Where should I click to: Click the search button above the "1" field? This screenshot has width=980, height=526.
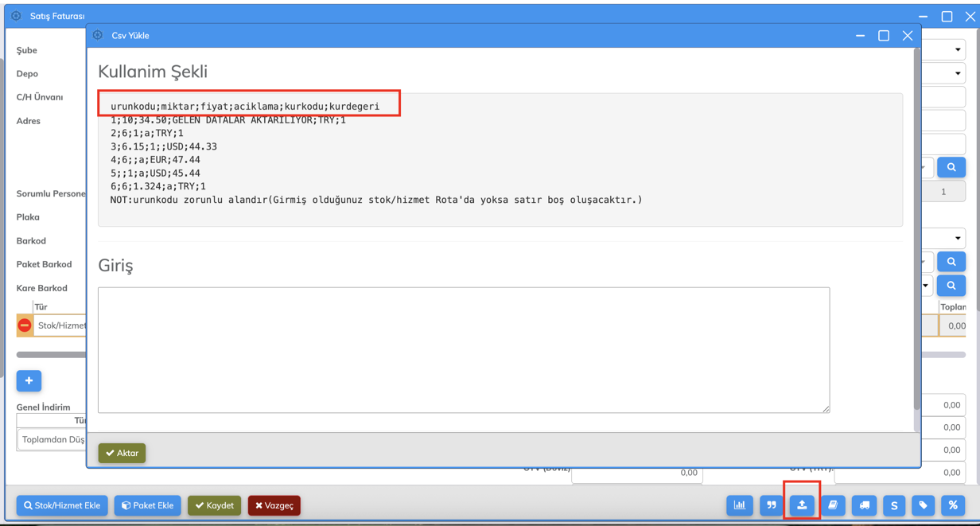(951, 168)
